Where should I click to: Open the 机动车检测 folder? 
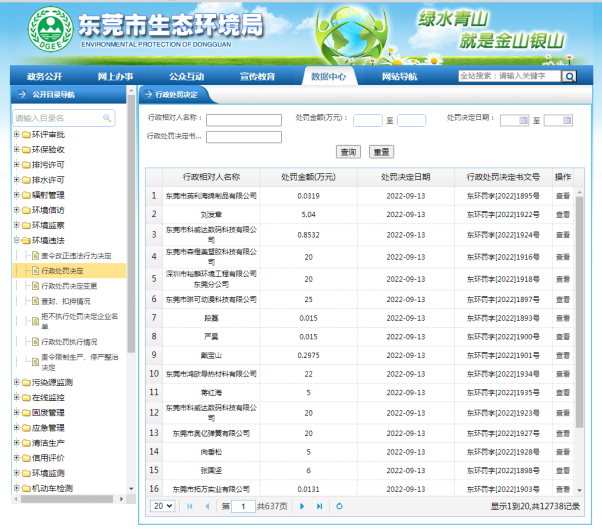click(52, 488)
